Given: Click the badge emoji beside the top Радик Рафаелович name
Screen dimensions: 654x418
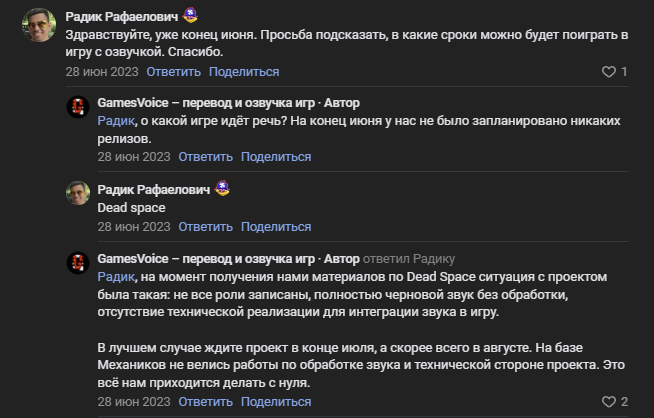Looking at the screenshot, I should click(190, 16).
